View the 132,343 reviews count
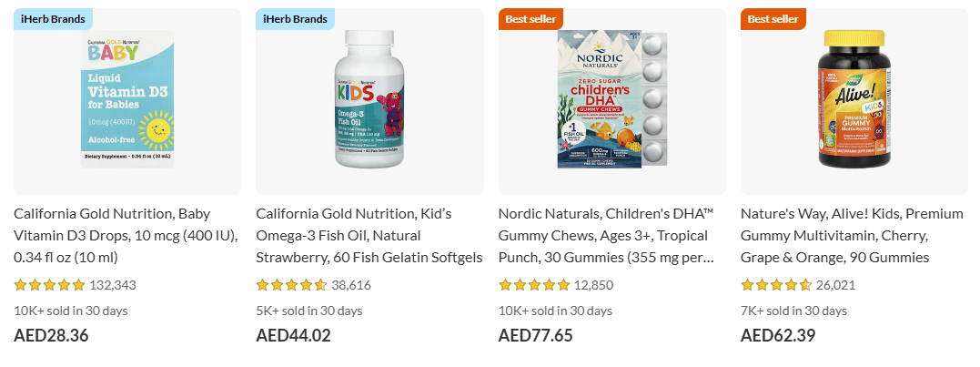Screen dimensions: 980x367 [x=113, y=285]
